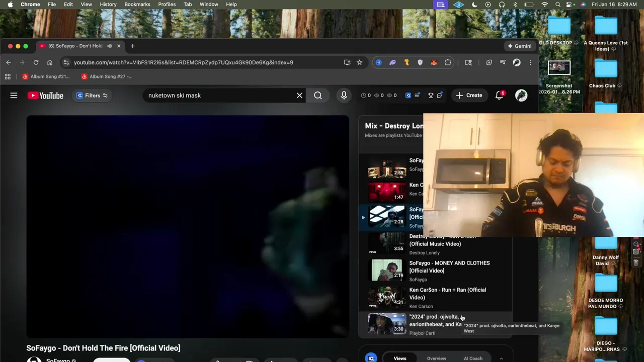Viewport: 644px width, 362px height.
Task: Clear the search text with X
Action: [299, 96]
